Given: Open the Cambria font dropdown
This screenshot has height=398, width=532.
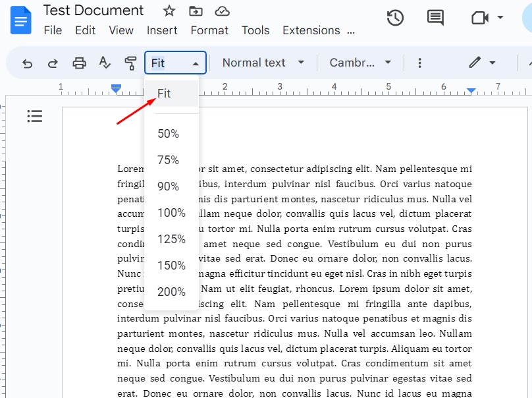Looking at the screenshot, I should 360,63.
